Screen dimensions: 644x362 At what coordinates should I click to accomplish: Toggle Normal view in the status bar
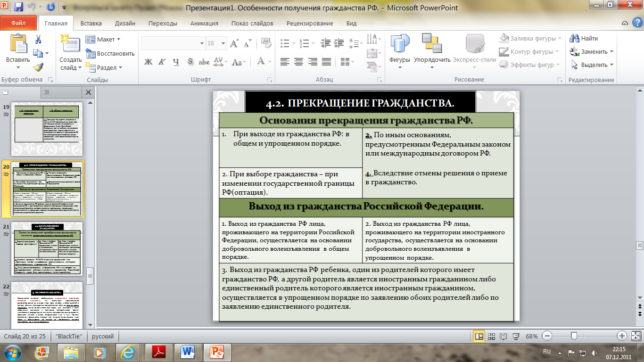[479, 337]
